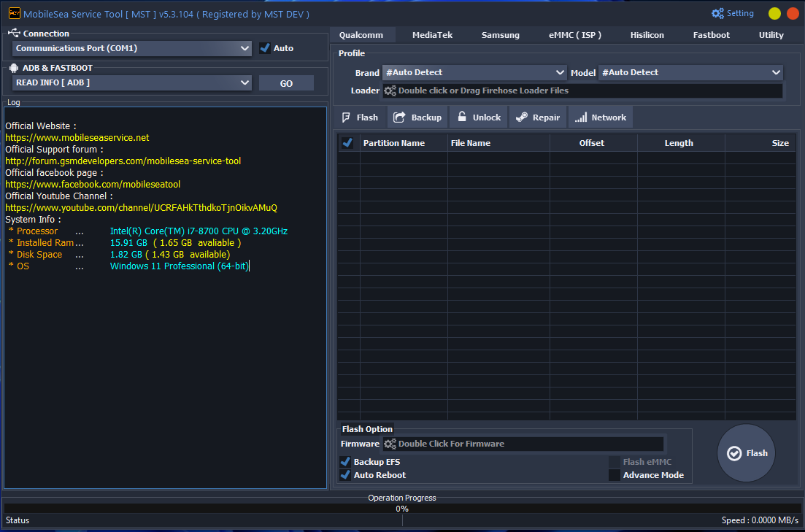Open the Communications Port (COM1) dropdown
Image resolution: width=805 pixels, height=532 pixels.
point(132,48)
